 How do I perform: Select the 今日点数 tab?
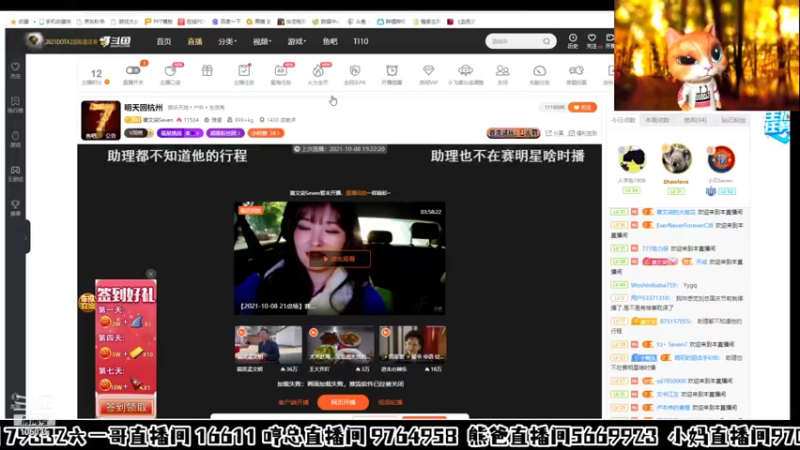click(x=623, y=120)
